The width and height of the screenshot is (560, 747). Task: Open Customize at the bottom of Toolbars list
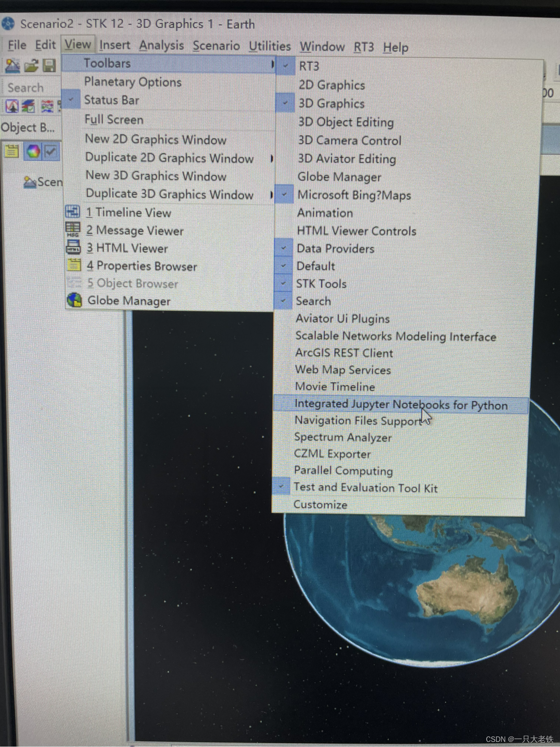point(399,504)
